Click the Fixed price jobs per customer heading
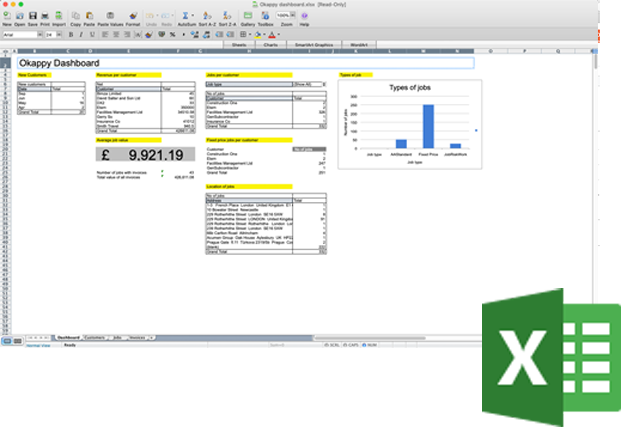621x427 pixels. pos(249,140)
